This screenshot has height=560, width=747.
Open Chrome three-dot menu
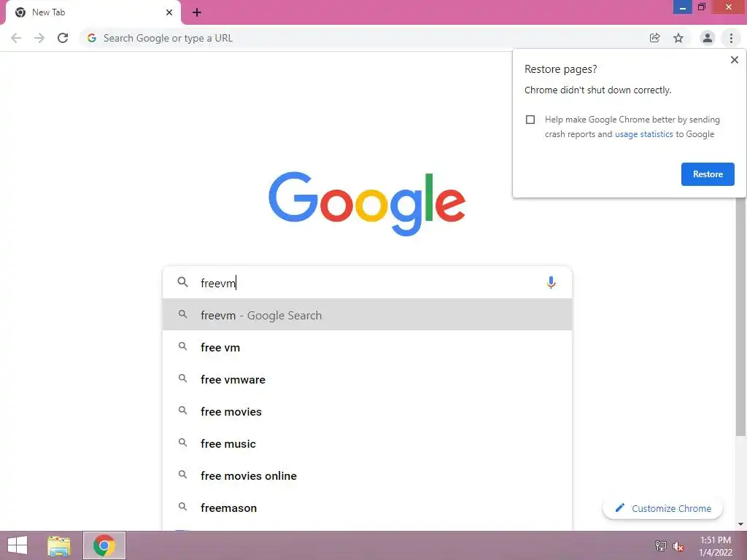coord(731,38)
